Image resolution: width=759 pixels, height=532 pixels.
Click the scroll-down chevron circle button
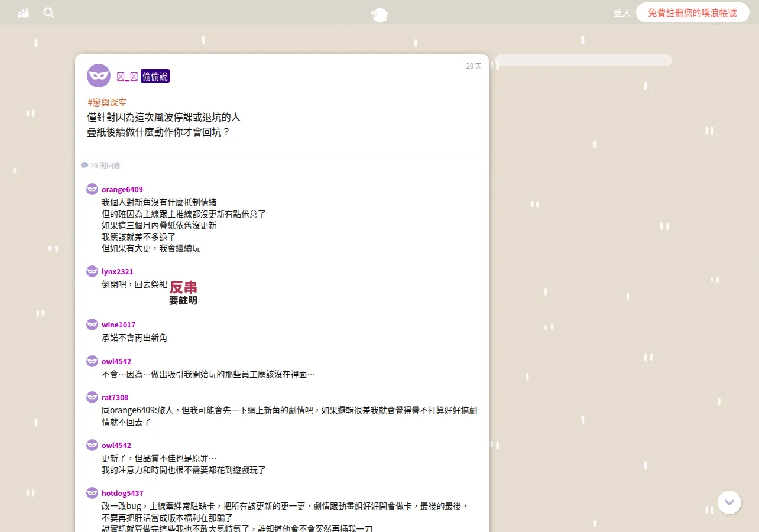(x=729, y=502)
